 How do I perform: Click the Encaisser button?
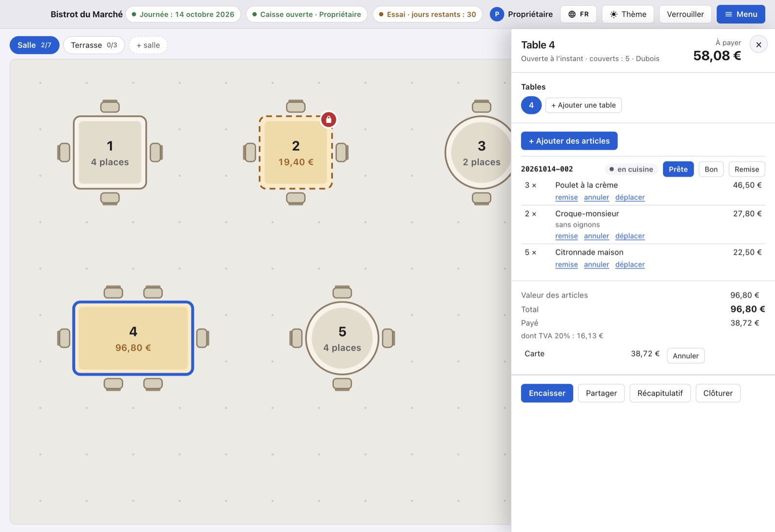click(x=547, y=393)
